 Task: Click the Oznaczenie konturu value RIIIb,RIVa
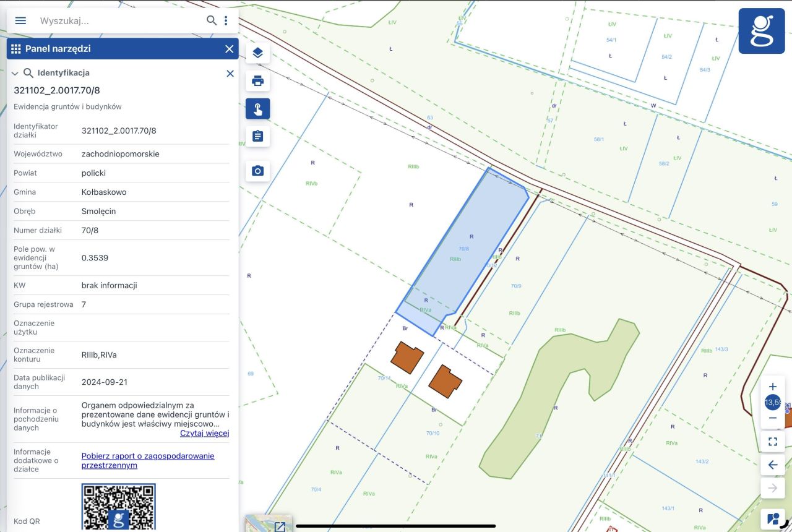99,355
